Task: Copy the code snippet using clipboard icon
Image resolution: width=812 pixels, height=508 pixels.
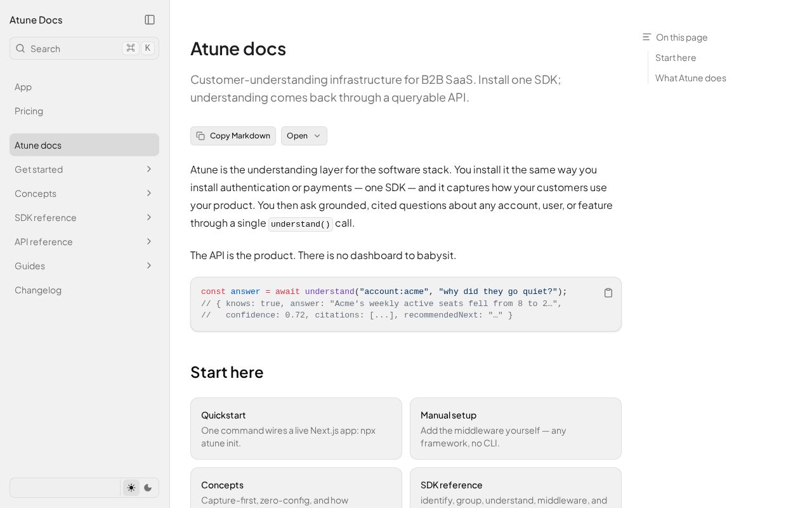Action: [x=608, y=293]
